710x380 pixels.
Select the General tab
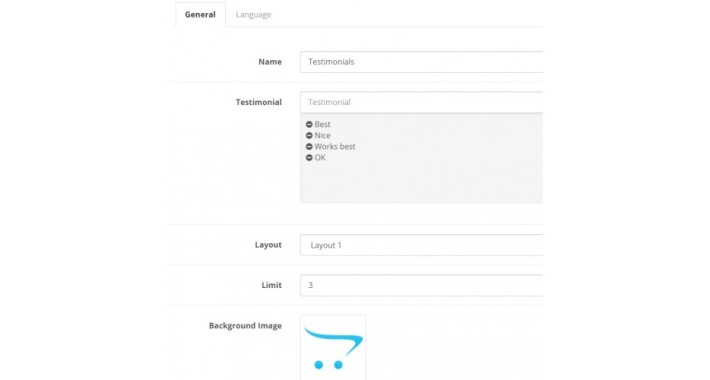(x=200, y=14)
